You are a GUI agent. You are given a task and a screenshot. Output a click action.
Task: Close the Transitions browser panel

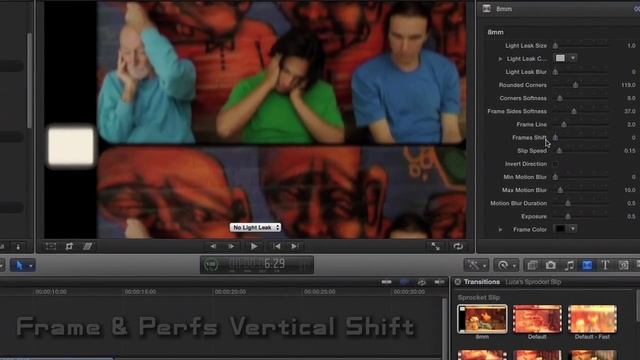pos(458,282)
